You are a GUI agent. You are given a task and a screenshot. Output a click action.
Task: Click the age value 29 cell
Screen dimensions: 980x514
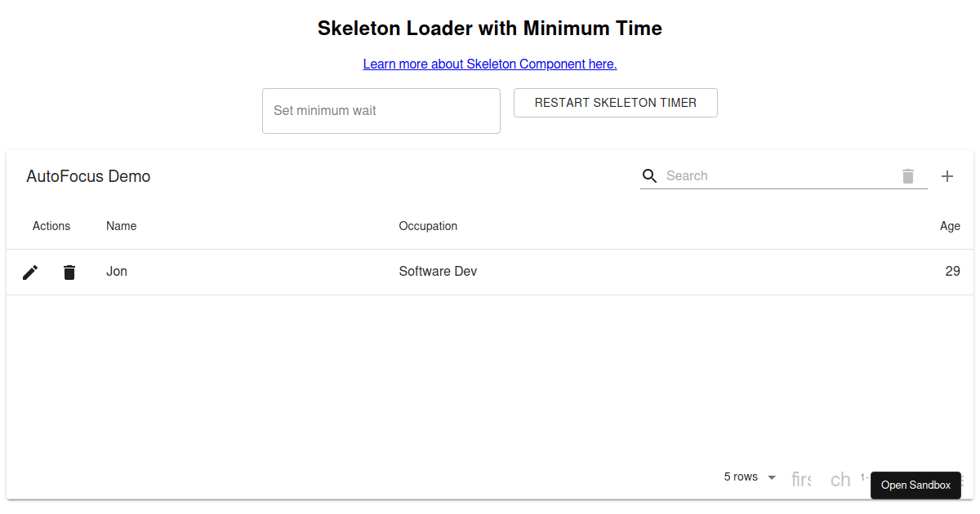click(952, 272)
